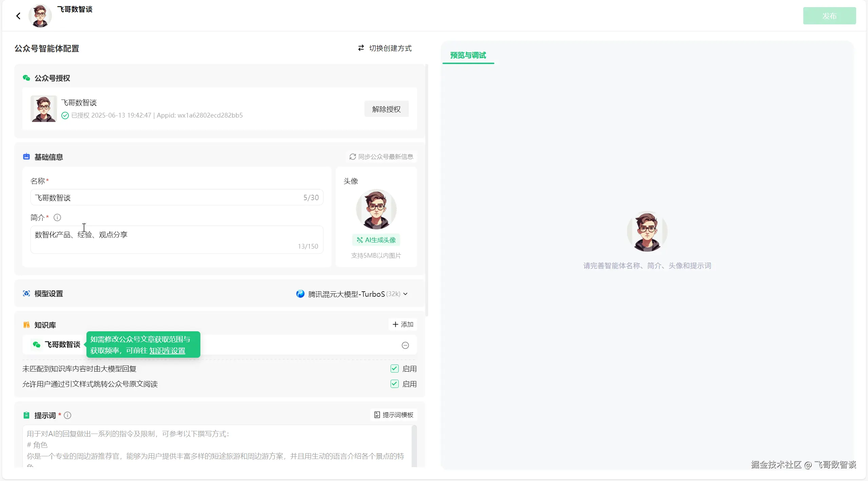Viewport: 868px width, 481px height.
Task: Toggle 允许用户通过引文样式跳转公众号原文阅读 checkbox
Action: 394,384
